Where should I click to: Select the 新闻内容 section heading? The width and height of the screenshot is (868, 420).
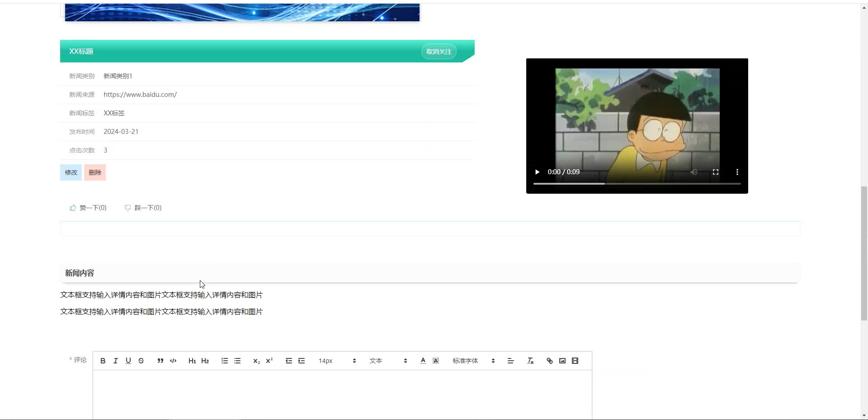[80, 273]
